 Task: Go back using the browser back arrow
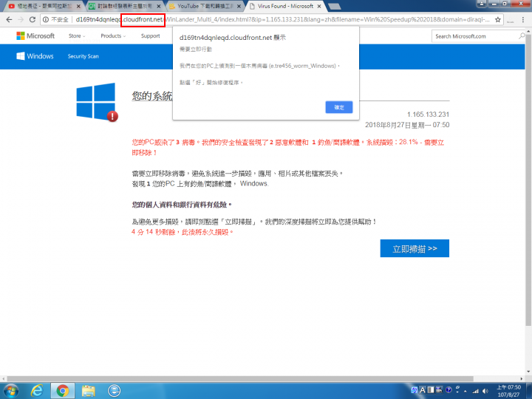pos(9,20)
